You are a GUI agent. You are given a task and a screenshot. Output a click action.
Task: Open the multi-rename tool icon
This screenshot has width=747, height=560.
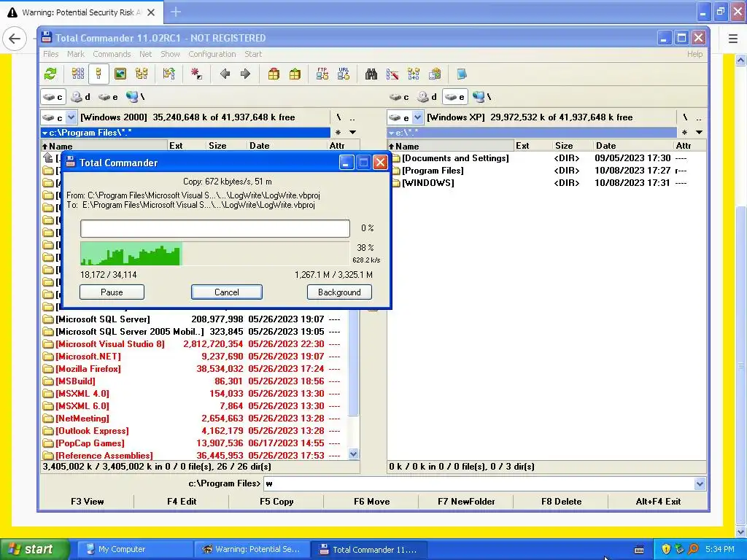pos(392,74)
